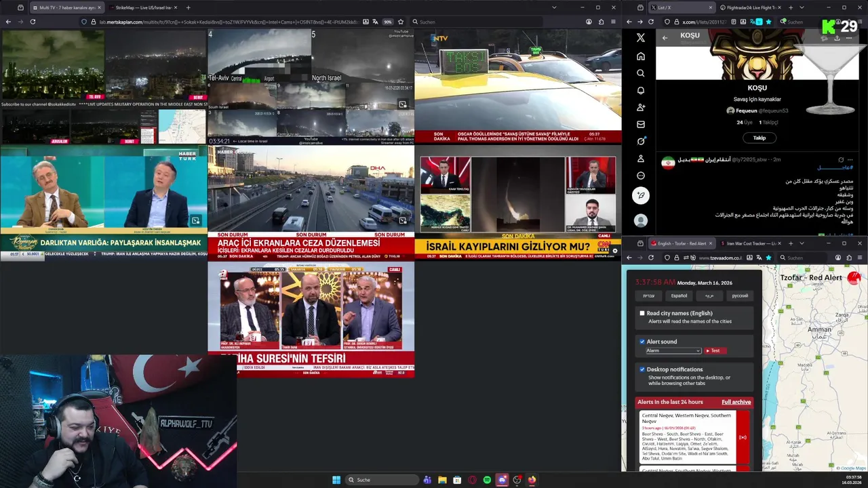868x488 pixels.
Task: Switch to Iran War Cost Tracker tab
Action: [750, 243]
